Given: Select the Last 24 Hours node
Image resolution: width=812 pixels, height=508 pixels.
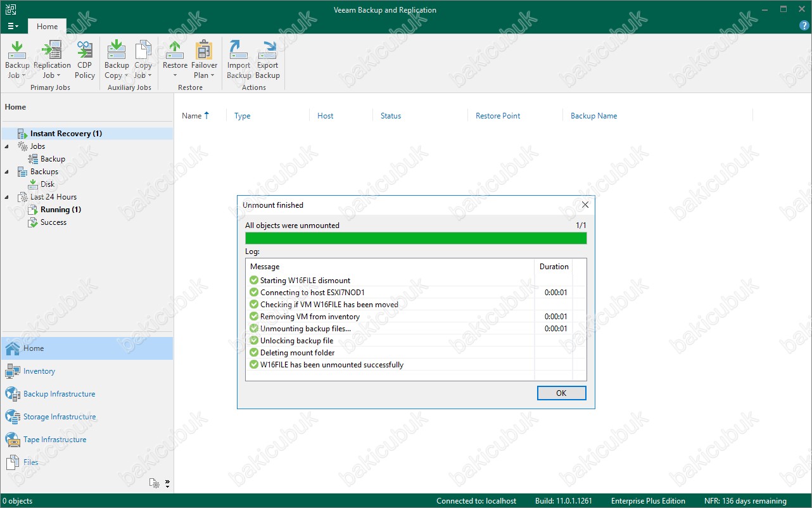Looking at the screenshot, I should (53, 197).
